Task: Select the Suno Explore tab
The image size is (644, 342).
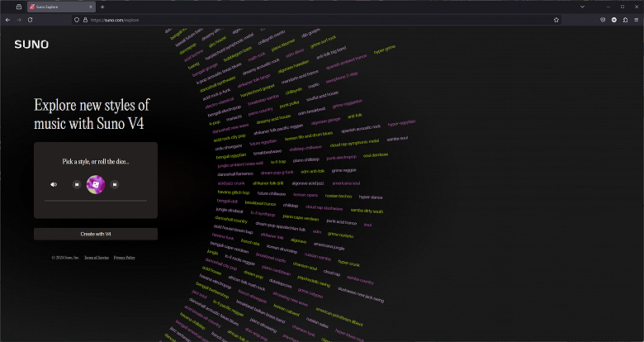Action: coord(62,7)
